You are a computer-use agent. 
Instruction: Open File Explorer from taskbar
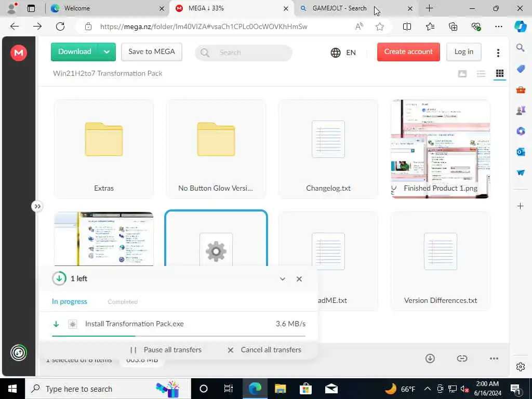(x=280, y=389)
